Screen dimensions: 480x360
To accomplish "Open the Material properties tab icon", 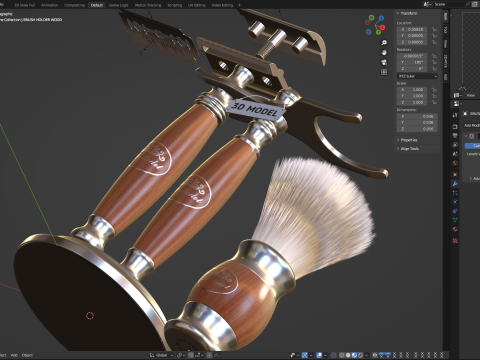I will click(455, 229).
